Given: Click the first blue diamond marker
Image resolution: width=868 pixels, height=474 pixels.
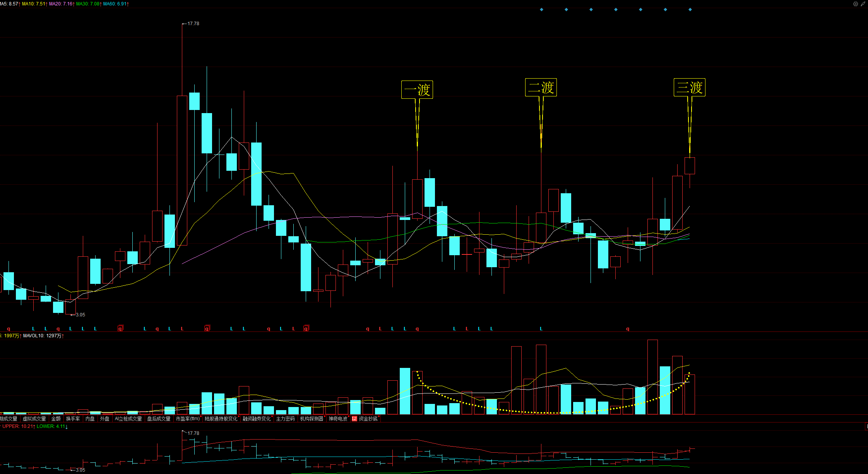Looking at the screenshot, I should click(541, 10).
